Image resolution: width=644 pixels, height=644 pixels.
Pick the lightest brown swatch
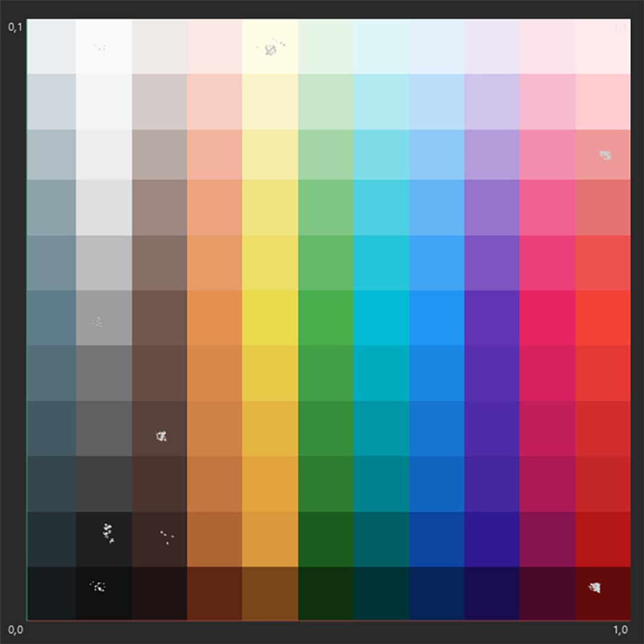159,47
